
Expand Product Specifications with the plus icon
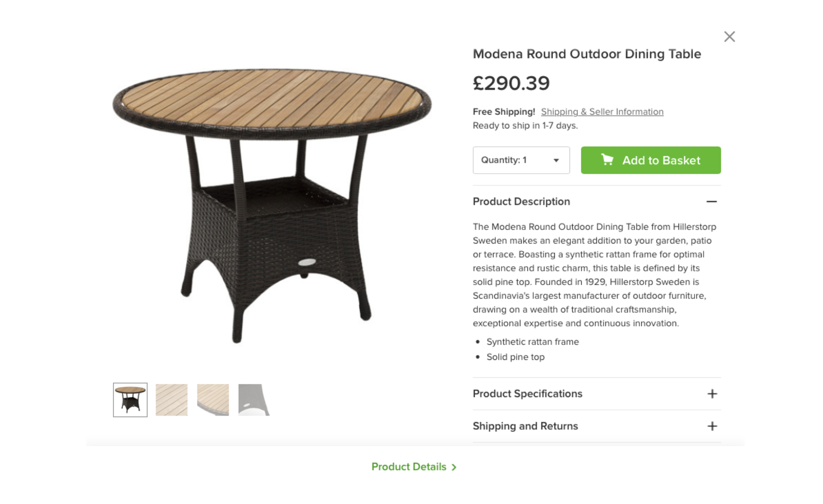(x=712, y=394)
